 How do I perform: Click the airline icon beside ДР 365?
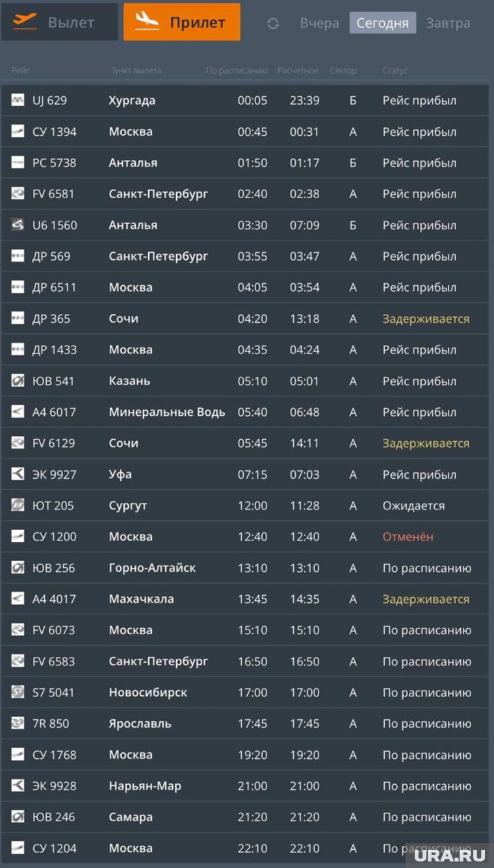18,319
